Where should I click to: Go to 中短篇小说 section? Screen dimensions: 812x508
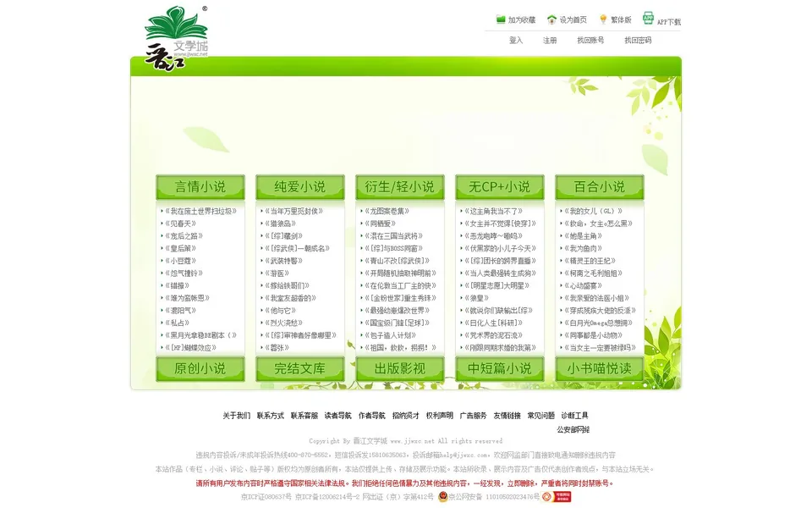(500, 368)
